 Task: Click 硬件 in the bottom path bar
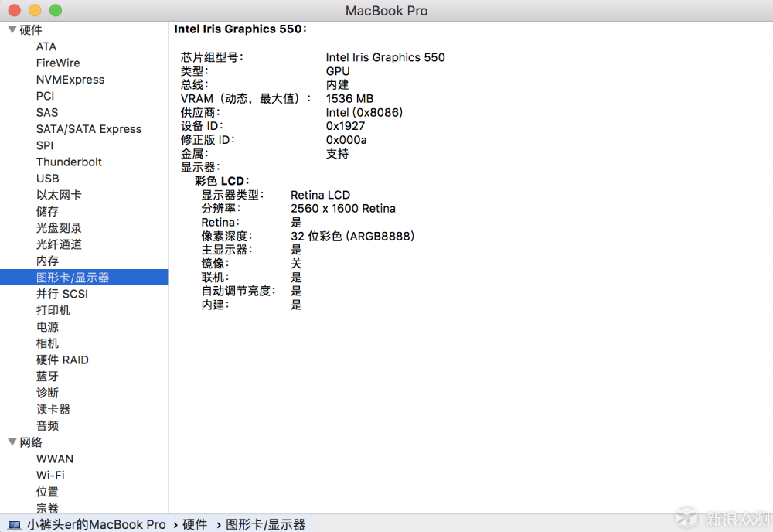(195, 524)
